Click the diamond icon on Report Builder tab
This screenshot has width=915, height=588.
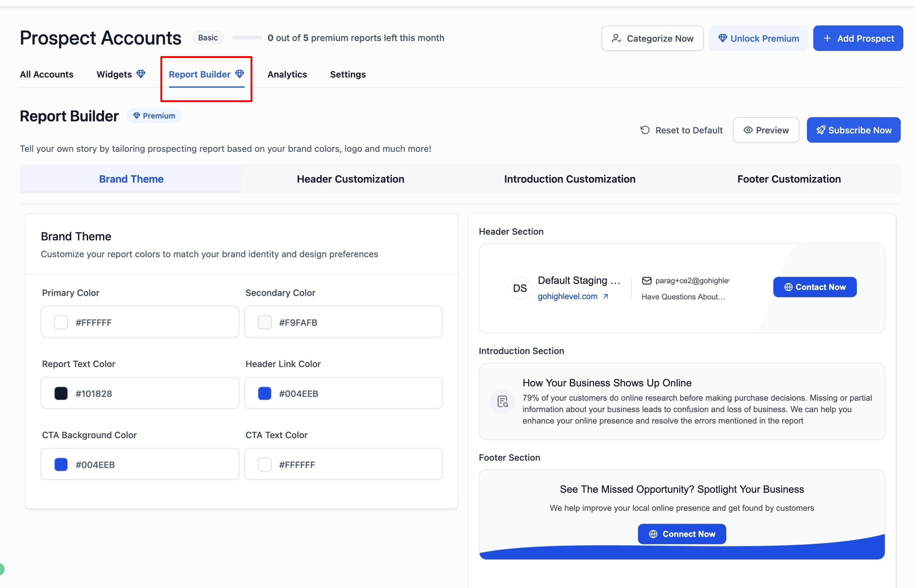(x=239, y=74)
